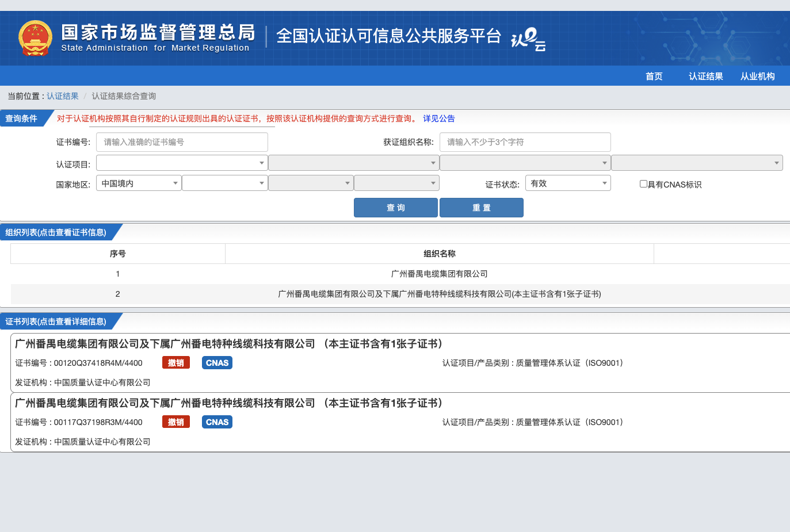Open the 证书状态 dropdown showing 有效

(568, 183)
